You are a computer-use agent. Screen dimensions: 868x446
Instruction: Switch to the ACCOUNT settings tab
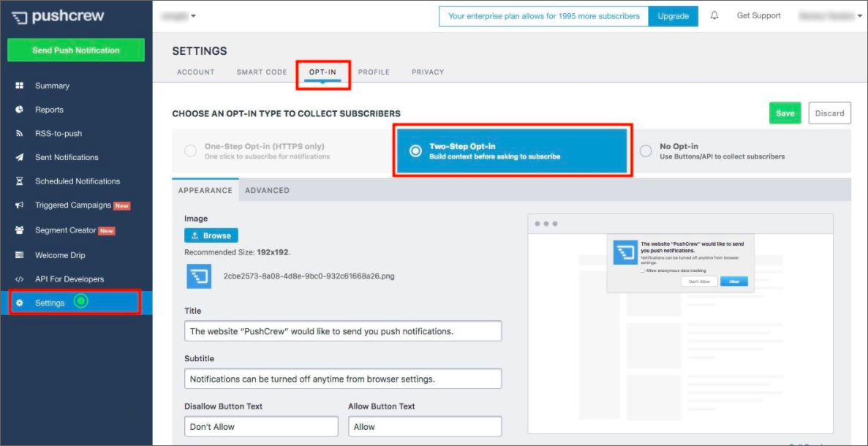(195, 72)
